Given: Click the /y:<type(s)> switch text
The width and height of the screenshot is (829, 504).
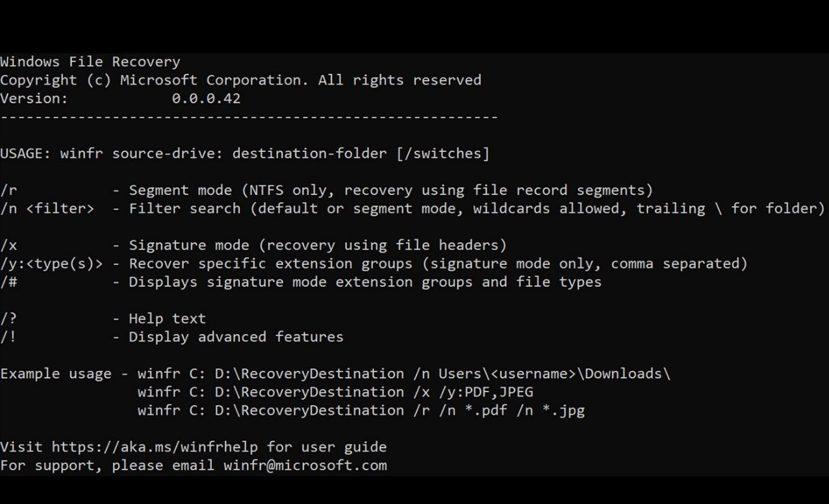Looking at the screenshot, I should pos(51,264).
